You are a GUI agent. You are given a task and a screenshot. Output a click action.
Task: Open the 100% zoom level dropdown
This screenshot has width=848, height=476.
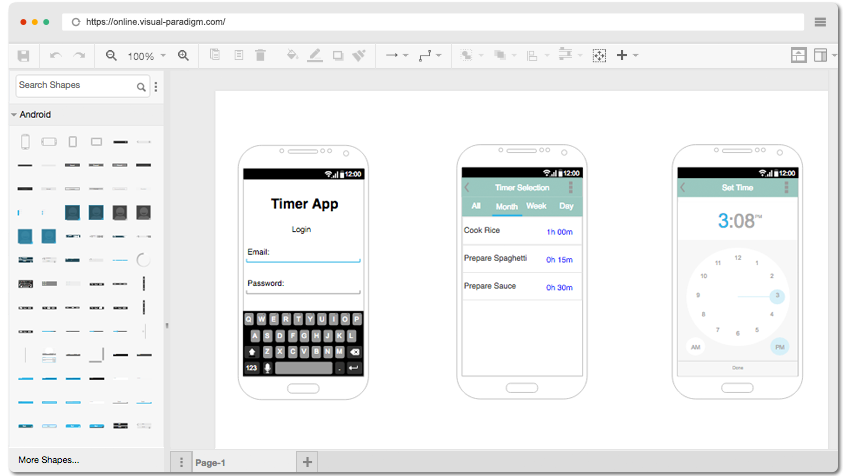tap(147, 56)
